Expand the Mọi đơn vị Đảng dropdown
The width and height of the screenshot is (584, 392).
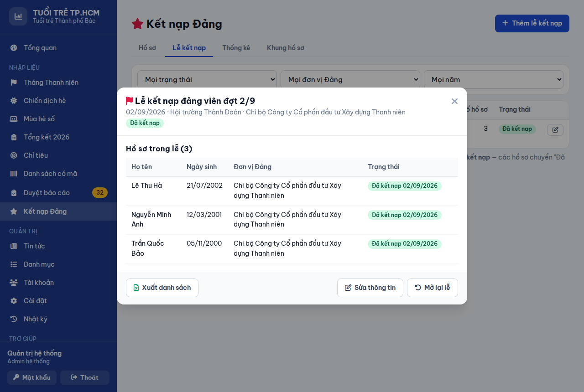click(350, 79)
